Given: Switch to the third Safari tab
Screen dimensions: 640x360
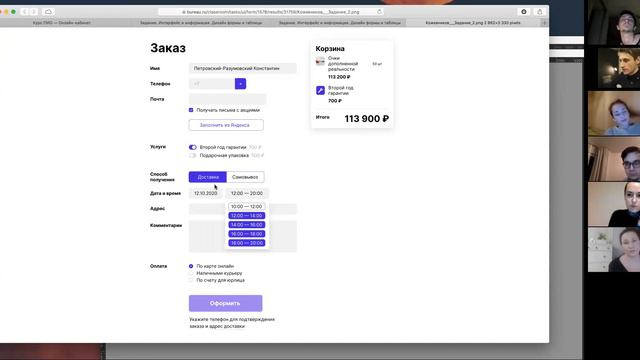Looking at the screenshot, I should [x=340, y=23].
